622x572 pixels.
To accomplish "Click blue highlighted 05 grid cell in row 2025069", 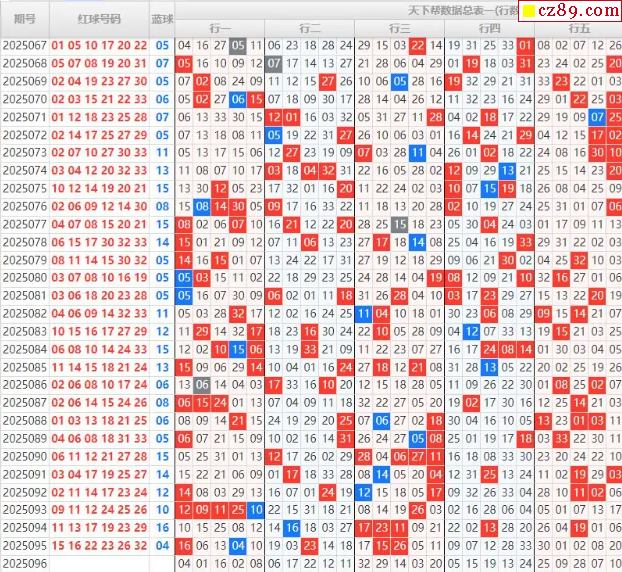I will [399, 81].
